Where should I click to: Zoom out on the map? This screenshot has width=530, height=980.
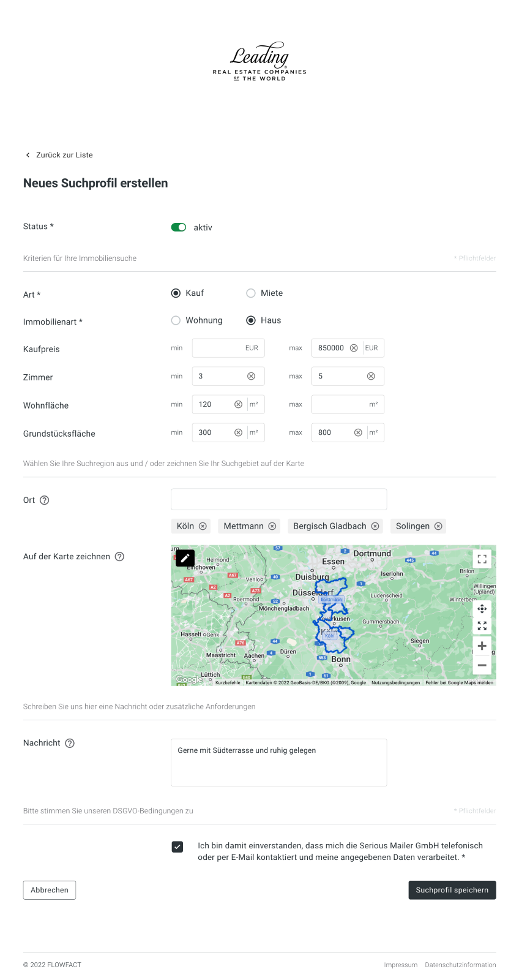point(482,665)
